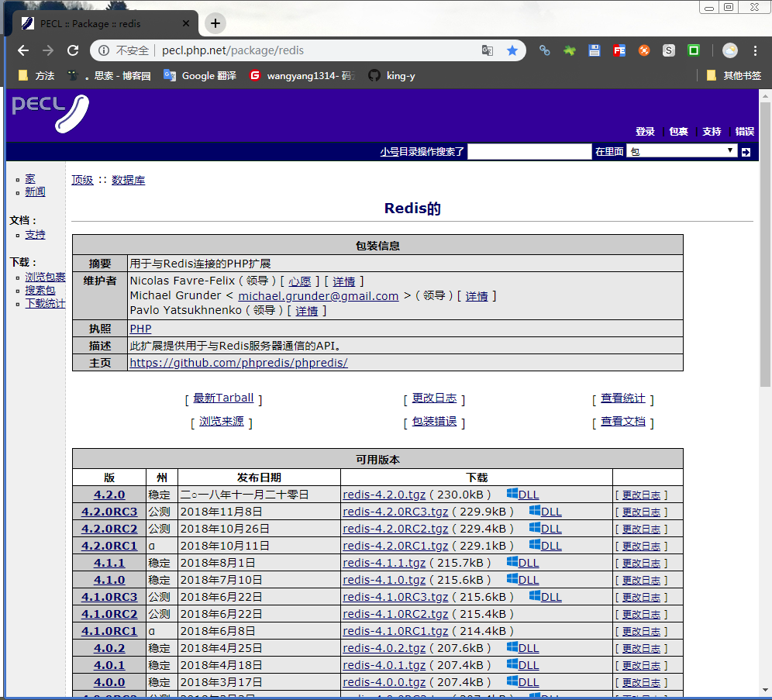This screenshot has width=772, height=700.
Task: Click the Windows DLL icon for 4.2.0RC3
Action: pyautogui.click(x=535, y=511)
